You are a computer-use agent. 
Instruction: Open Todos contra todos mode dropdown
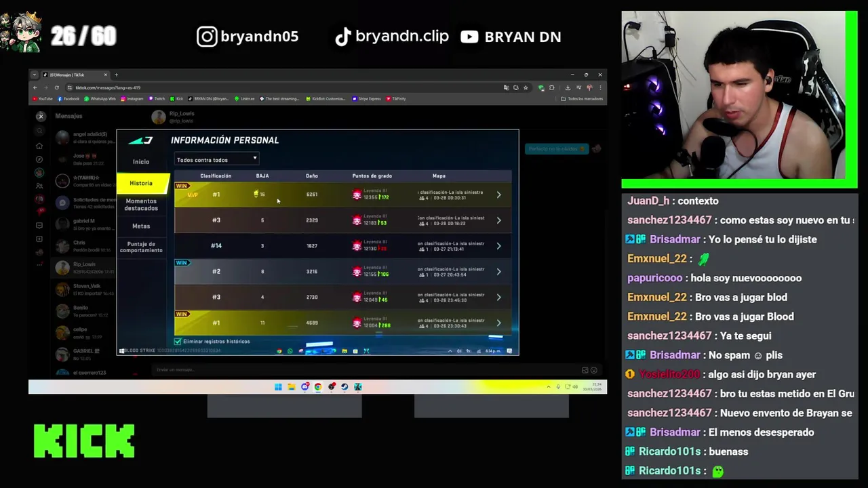216,160
